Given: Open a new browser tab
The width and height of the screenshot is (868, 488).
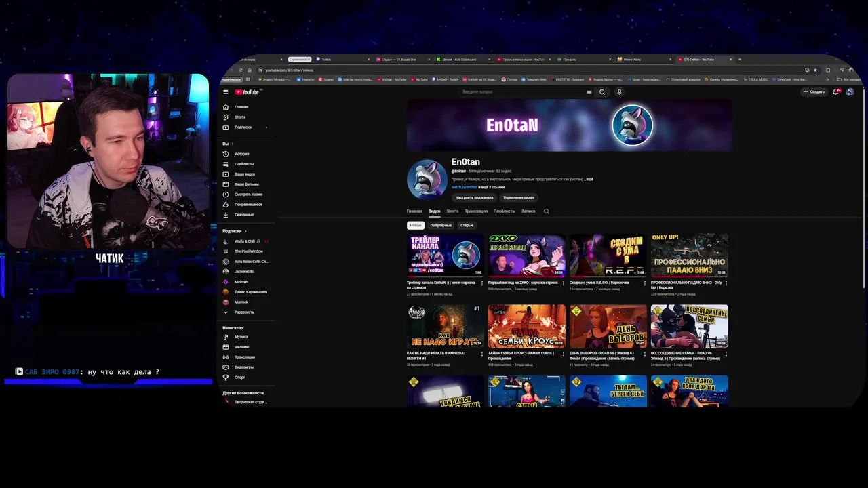Looking at the screenshot, I should pos(740,60).
